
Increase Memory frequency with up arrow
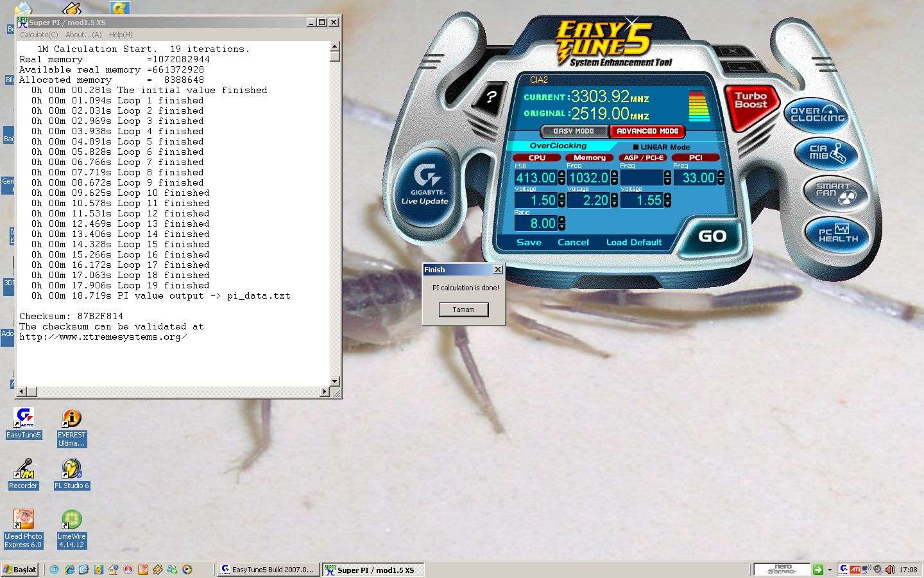coord(615,174)
